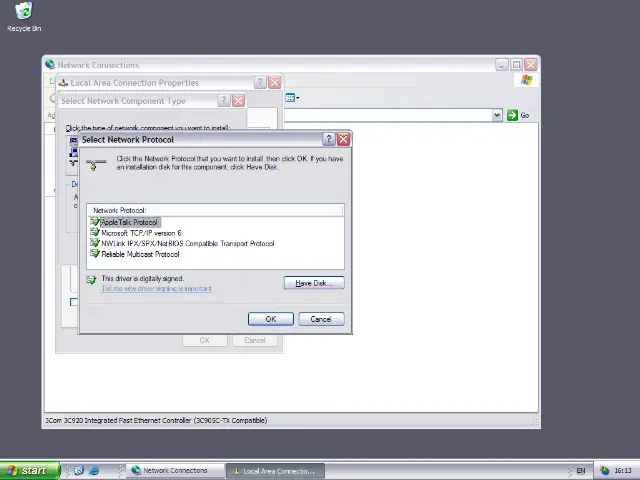The width and height of the screenshot is (640, 480).
Task: Switch to Local Area Connection taskbar button
Action: (272, 470)
